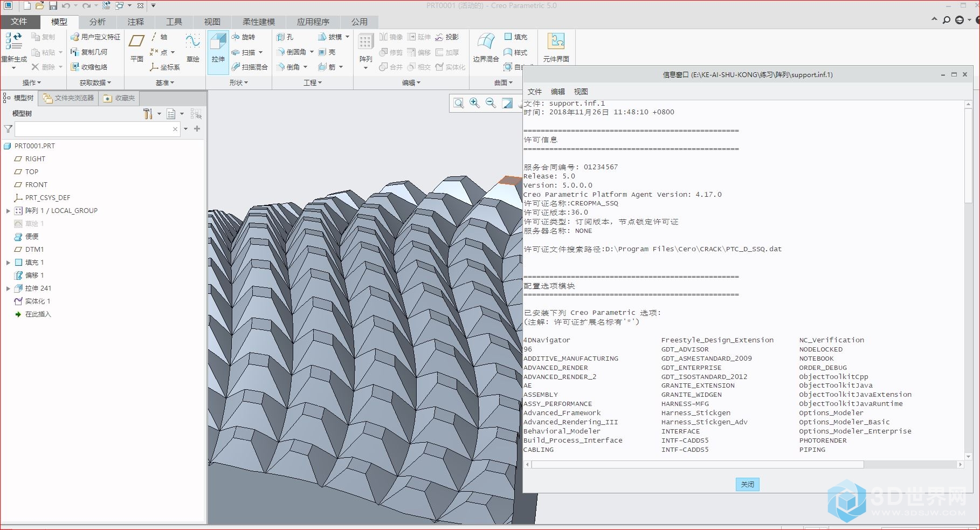Image resolution: width=980 pixels, height=530 pixels.
Task: Open the Sketch (草绘) tool
Action: pos(192,47)
